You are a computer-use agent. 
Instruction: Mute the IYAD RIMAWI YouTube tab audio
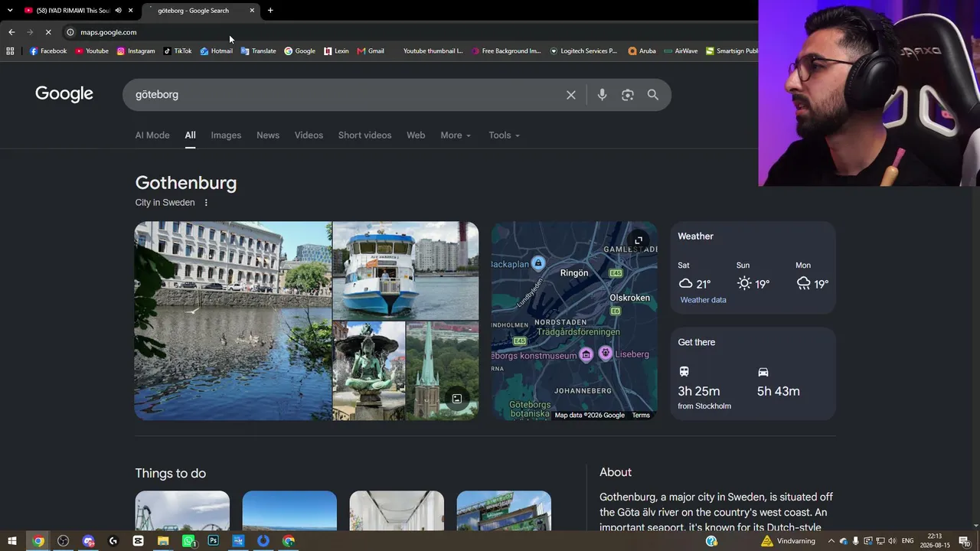click(x=118, y=11)
